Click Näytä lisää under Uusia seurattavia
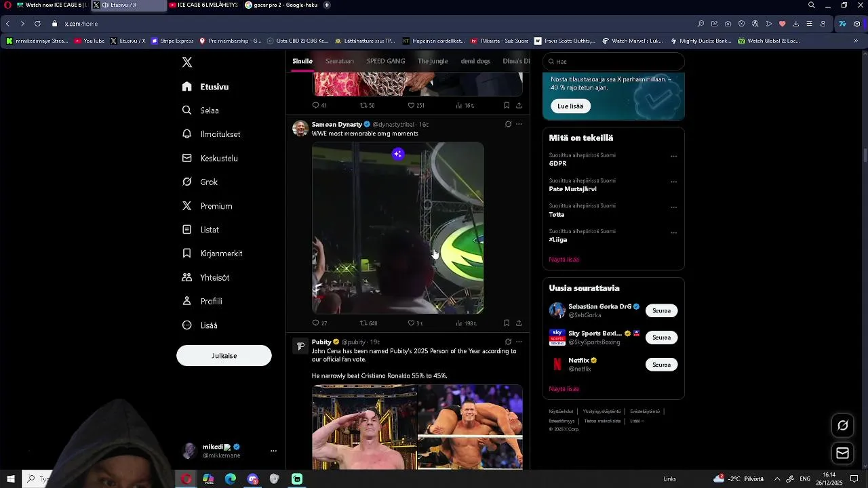868x488 pixels. pyautogui.click(x=564, y=389)
